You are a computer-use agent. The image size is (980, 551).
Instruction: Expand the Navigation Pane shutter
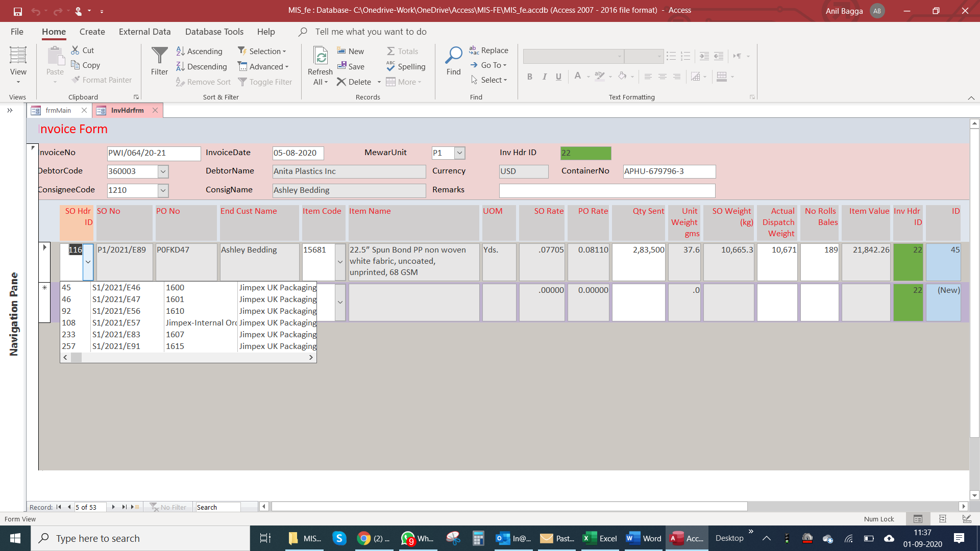point(10,110)
